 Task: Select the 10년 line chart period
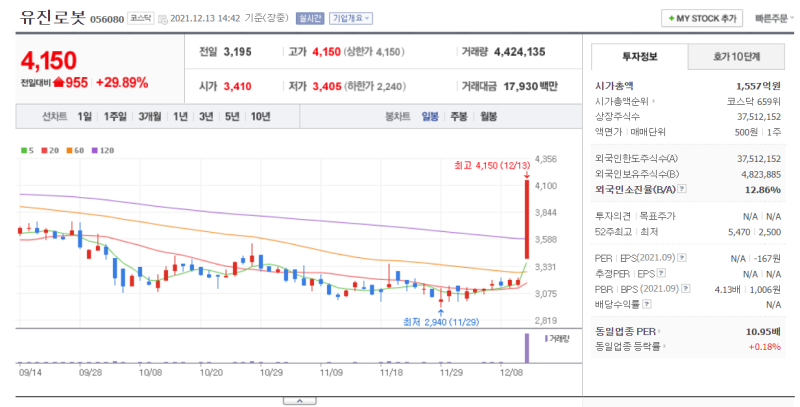click(260, 117)
